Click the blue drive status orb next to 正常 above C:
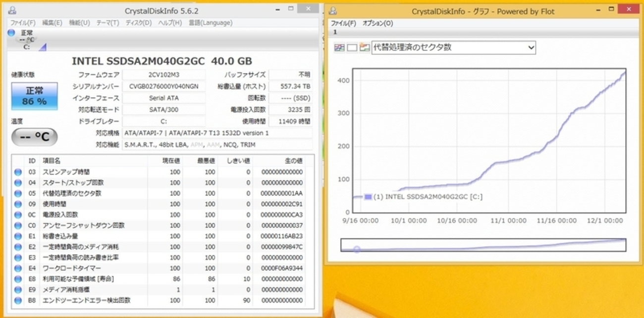 (x=11, y=33)
